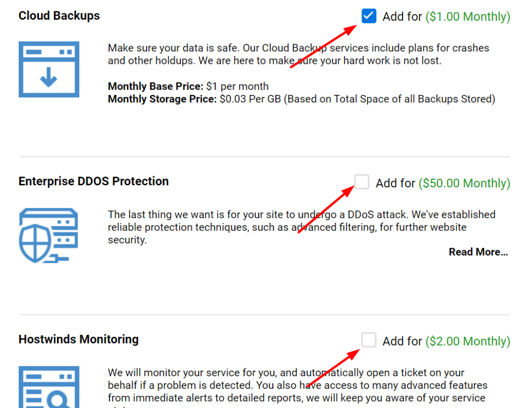
Task: Check the Hostwinds Monitoring box
Action: click(368, 340)
